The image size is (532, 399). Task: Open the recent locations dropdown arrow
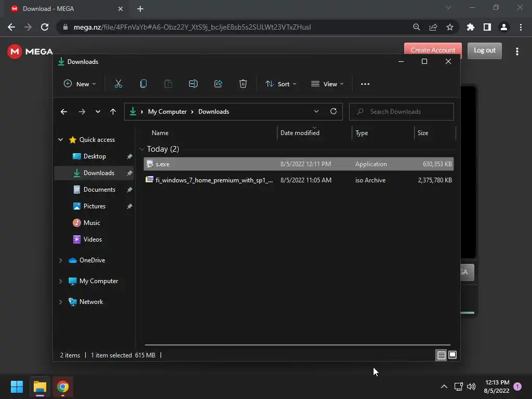click(98, 112)
